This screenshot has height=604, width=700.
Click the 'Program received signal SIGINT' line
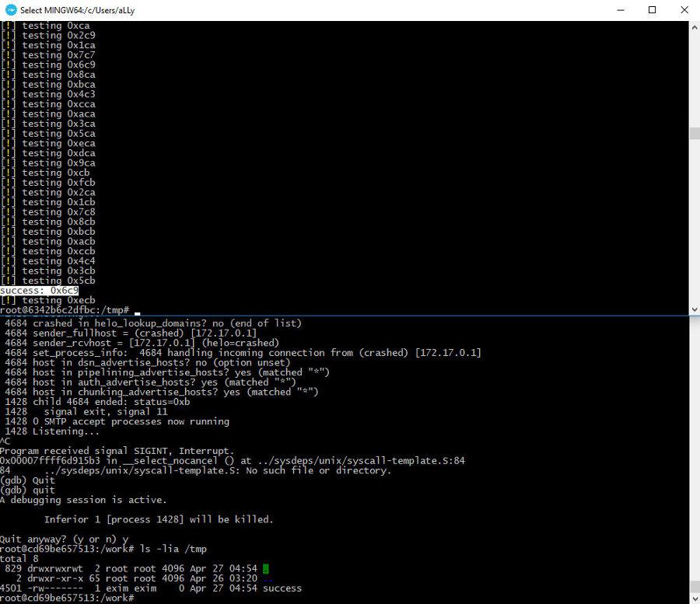click(x=117, y=451)
